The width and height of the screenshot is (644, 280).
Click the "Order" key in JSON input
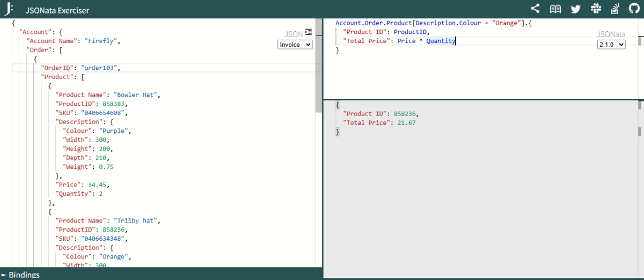39,50
